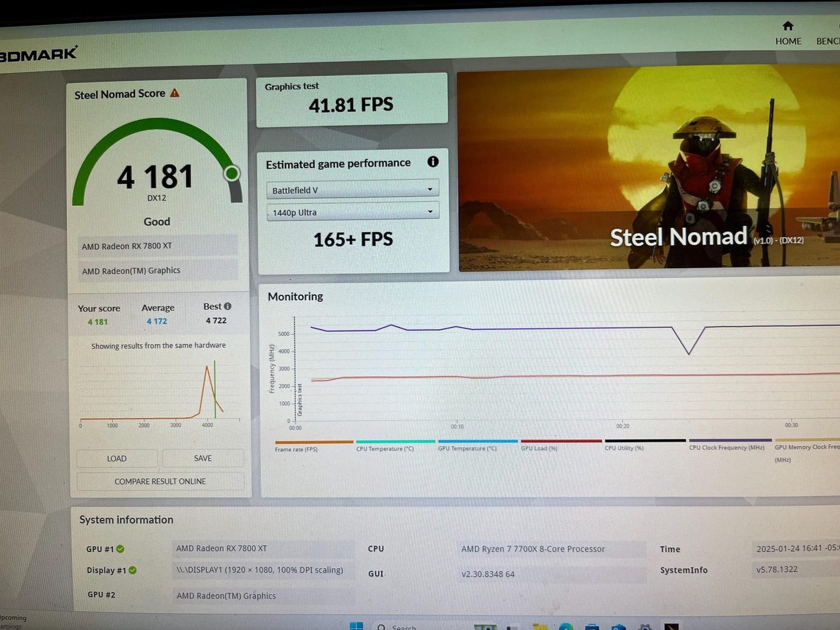This screenshot has width=840, height=630.
Task: Click the LOAD button
Action: click(x=117, y=458)
